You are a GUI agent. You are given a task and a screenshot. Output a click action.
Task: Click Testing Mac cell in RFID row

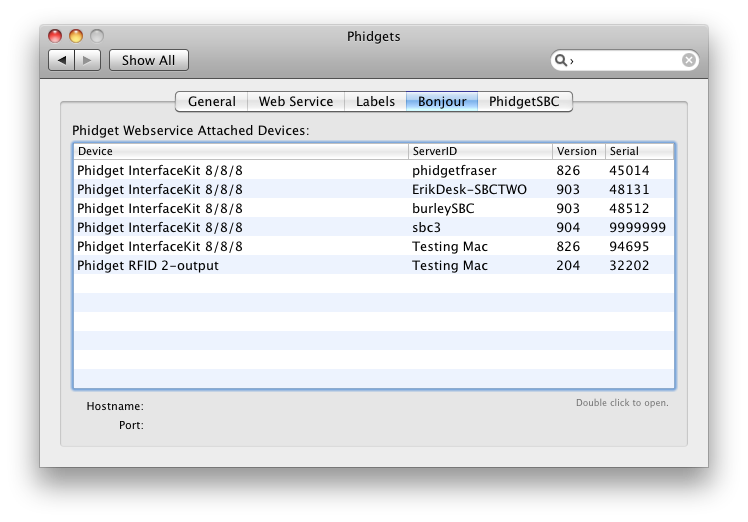click(x=450, y=265)
